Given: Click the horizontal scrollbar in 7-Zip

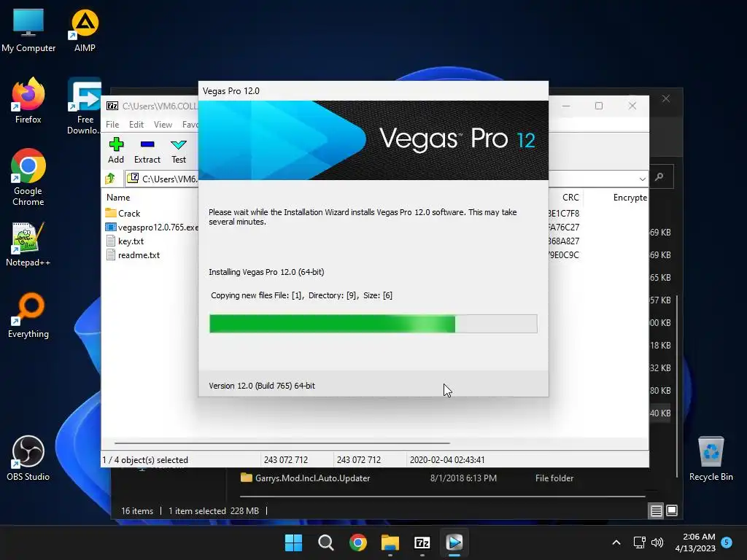Looking at the screenshot, I should [282, 443].
